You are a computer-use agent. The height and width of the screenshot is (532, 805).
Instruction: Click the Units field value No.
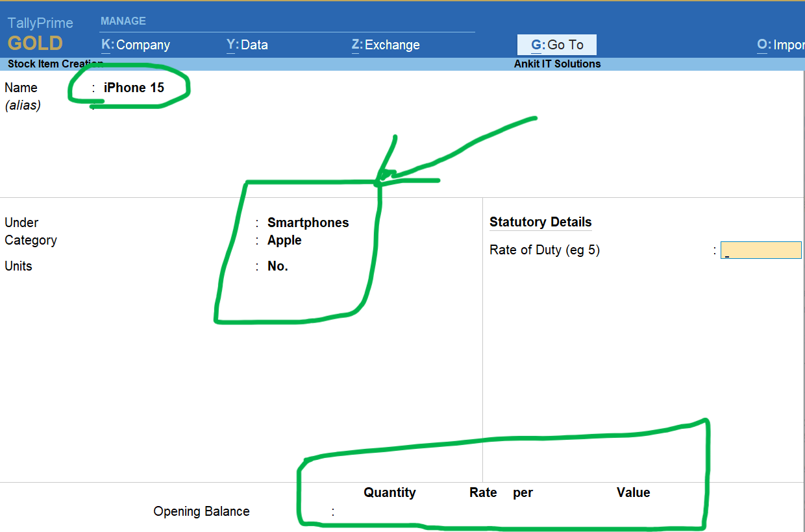pos(277,266)
